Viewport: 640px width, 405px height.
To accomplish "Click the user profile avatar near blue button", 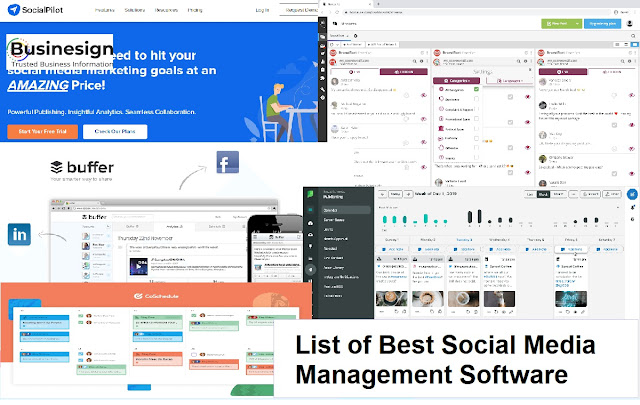I will tap(630, 24).
